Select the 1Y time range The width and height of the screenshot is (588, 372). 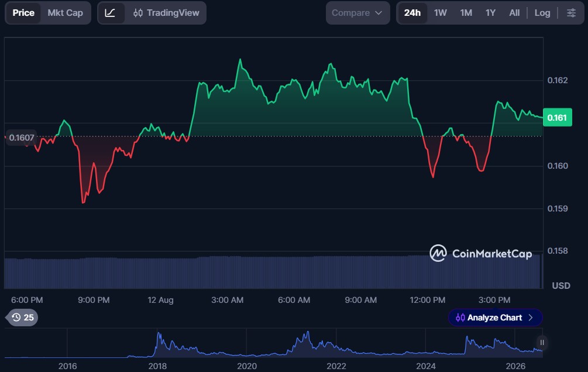(x=490, y=13)
